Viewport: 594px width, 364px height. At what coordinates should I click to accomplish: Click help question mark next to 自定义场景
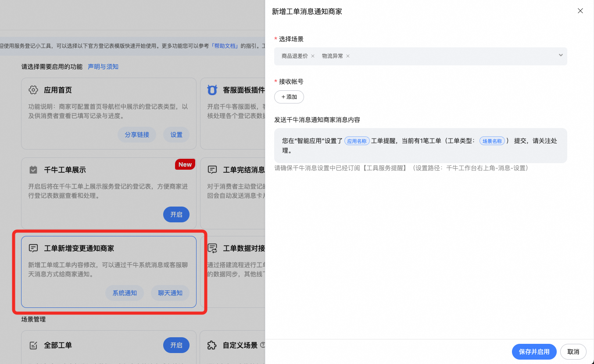(262, 345)
